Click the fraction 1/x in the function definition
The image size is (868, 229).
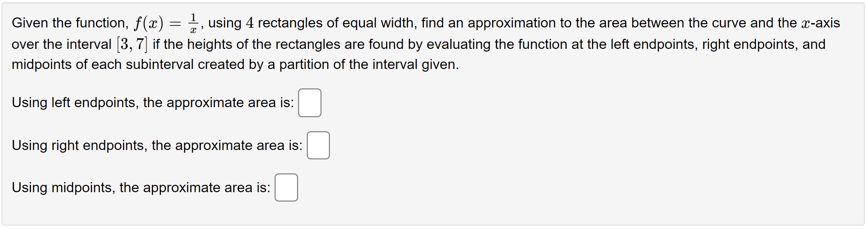[192, 23]
